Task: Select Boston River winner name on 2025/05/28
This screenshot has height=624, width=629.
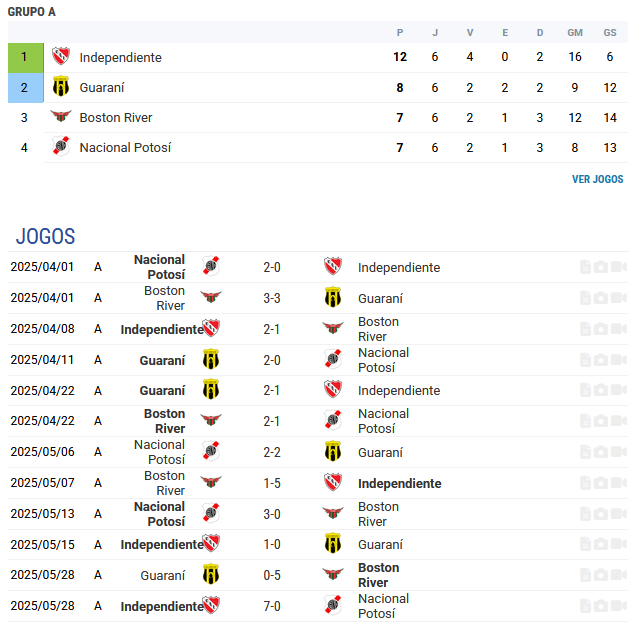Action: (378, 575)
